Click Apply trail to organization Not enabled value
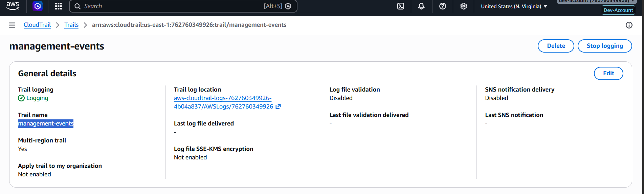 [35, 174]
